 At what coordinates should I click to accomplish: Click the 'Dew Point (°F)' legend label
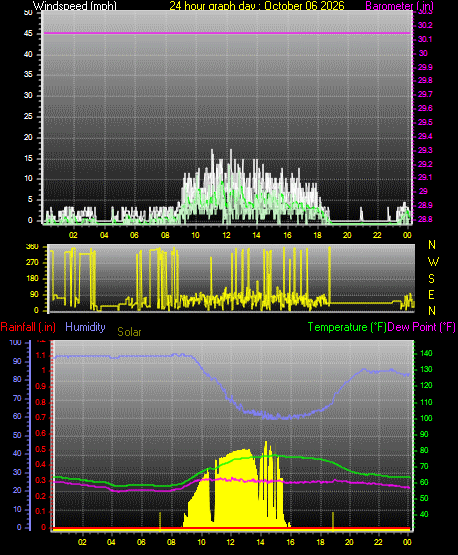[421, 327]
